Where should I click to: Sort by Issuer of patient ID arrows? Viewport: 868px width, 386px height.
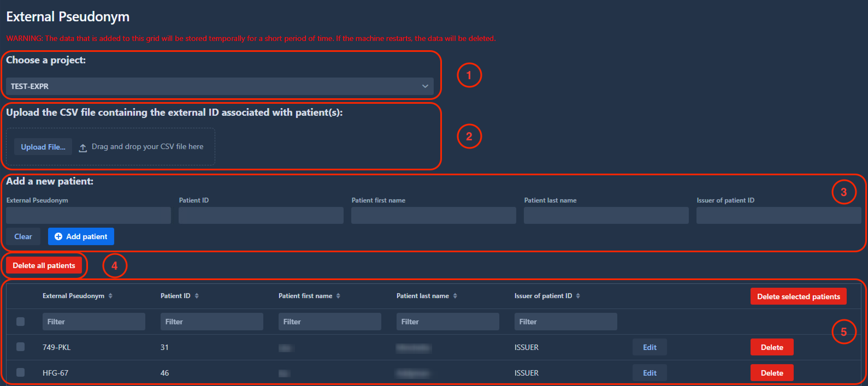578,296
